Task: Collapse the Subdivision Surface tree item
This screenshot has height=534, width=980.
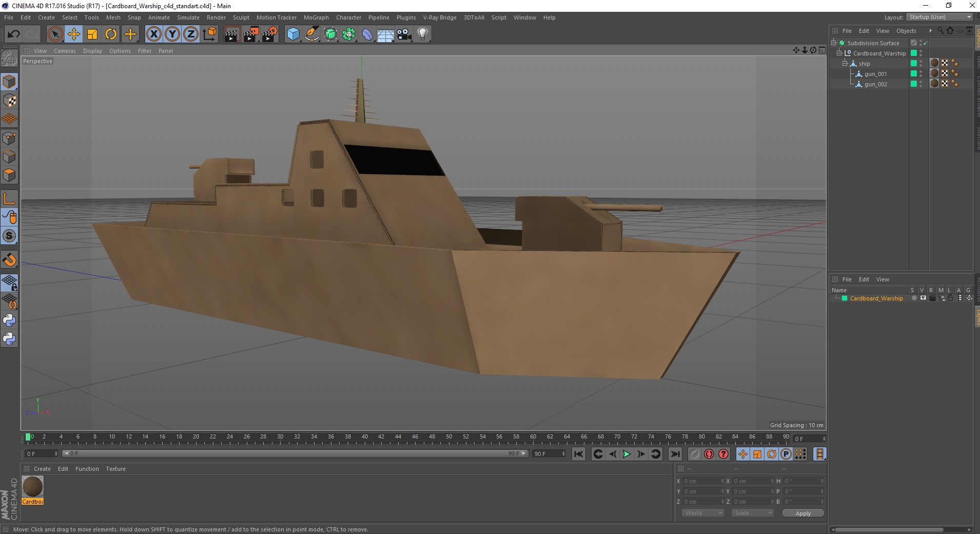Action: (834, 43)
